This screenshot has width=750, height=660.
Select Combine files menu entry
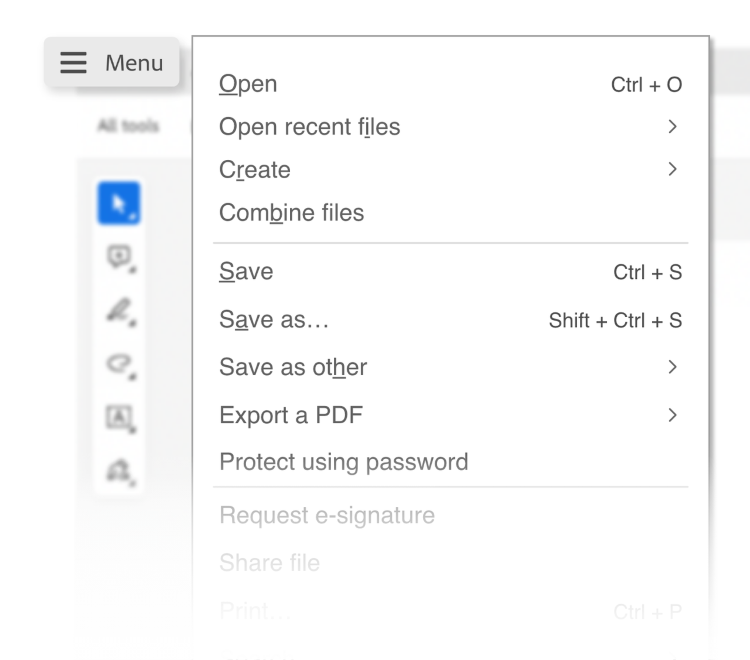(x=292, y=213)
